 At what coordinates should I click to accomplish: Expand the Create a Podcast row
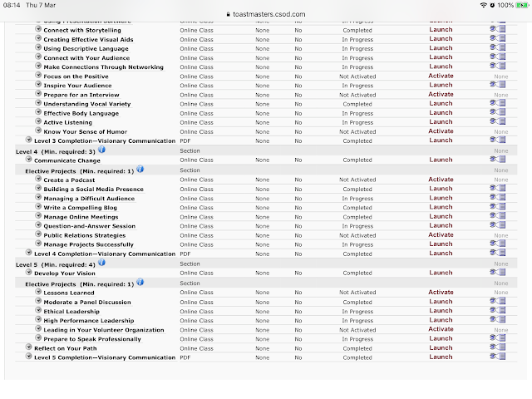click(38, 179)
